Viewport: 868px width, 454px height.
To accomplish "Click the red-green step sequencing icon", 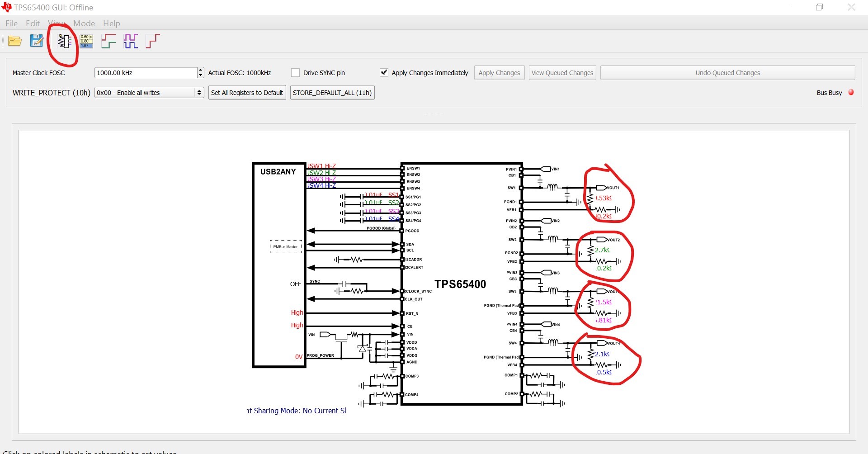I will click(108, 41).
